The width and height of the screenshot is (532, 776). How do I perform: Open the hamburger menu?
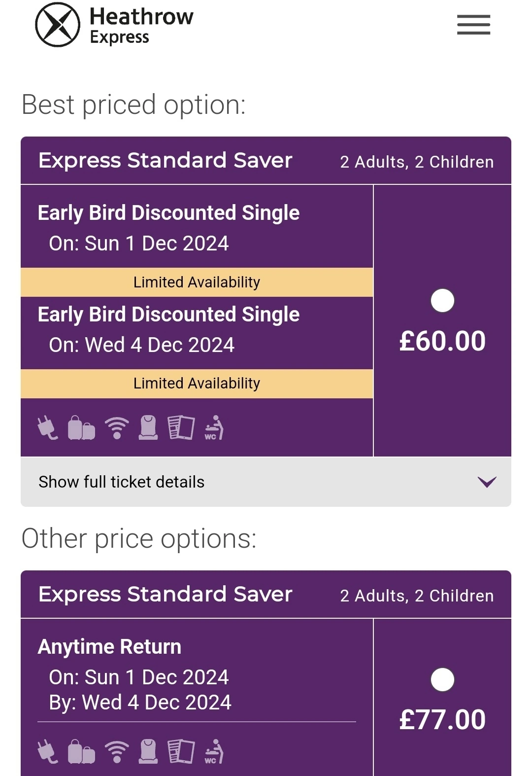tap(473, 25)
